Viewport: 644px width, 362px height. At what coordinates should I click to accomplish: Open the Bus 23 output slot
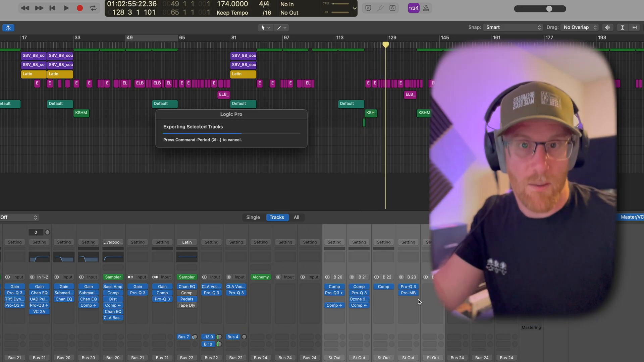coord(187,358)
